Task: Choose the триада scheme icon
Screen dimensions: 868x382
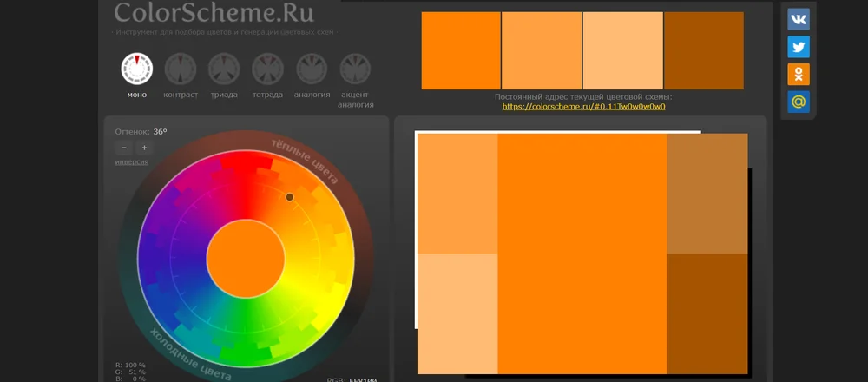Action: pos(224,68)
